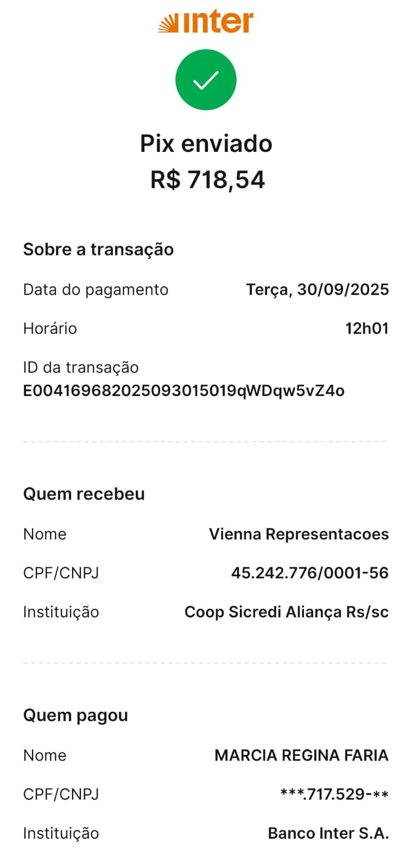Click the Quem recebeu section title
This screenshot has height=868, width=412.
pyautogui.click(x=84, y=494)
